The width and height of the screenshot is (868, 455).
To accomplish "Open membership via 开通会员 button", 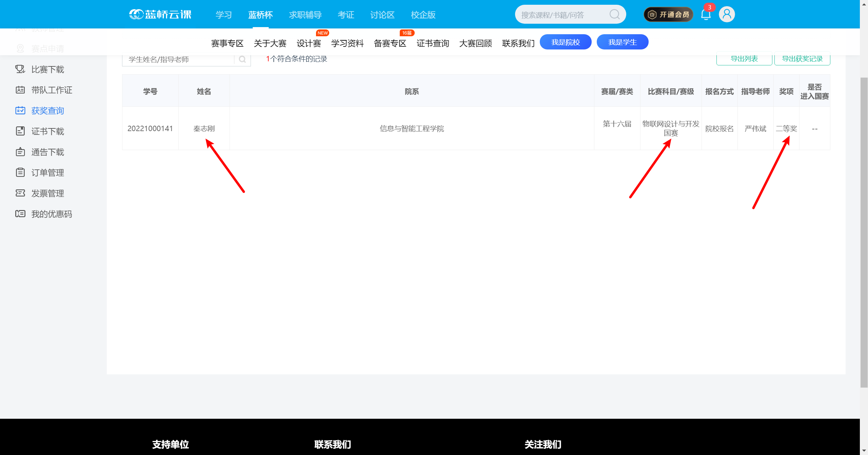I will tap(668, 14).
